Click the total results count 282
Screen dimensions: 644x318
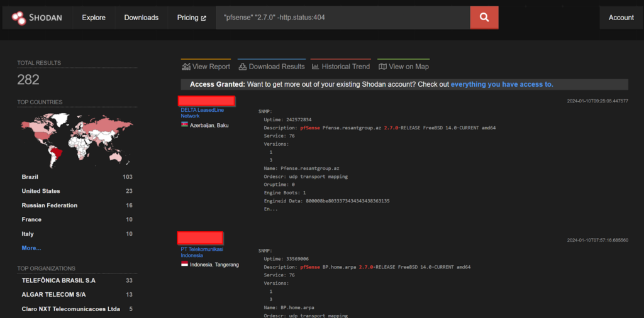click(28, 80)
